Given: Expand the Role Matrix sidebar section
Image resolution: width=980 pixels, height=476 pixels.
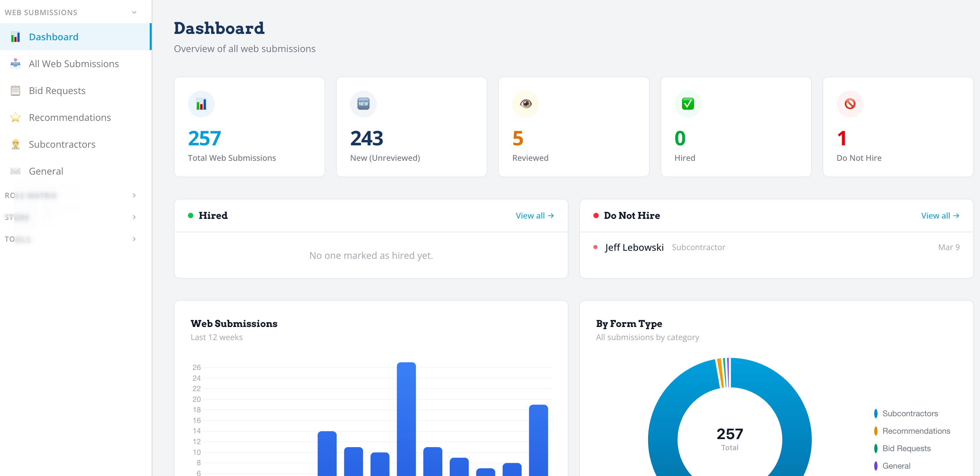Looking at the screenshot, I should click(x=134, y=195).
